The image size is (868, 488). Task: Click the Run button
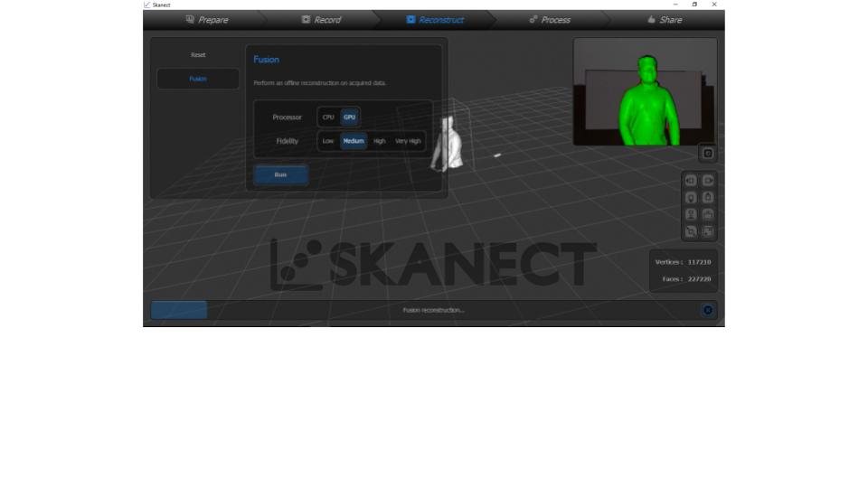pyautogui.click(x=280, y=174)
